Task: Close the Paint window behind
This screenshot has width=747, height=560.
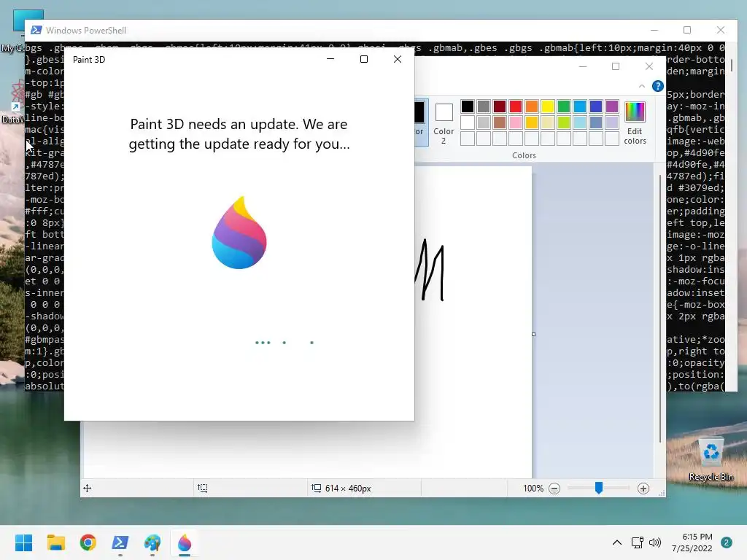Action: pos(649,66)
